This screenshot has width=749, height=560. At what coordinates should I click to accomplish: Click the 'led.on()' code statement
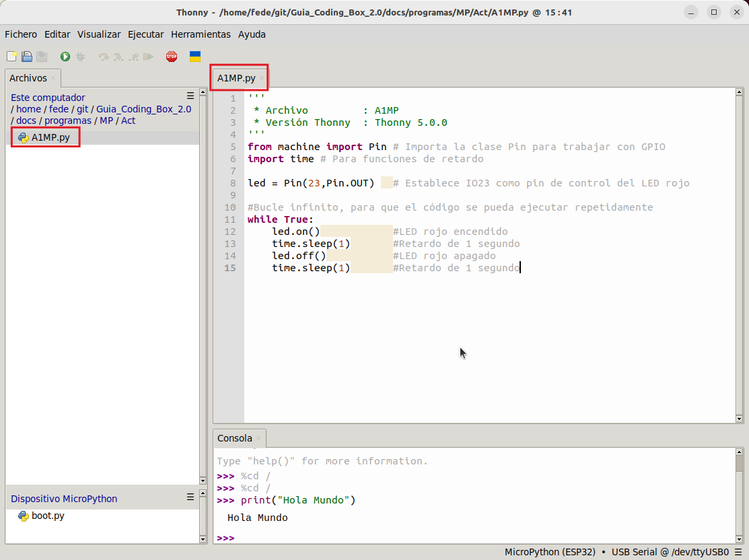[x=296, y=232]
